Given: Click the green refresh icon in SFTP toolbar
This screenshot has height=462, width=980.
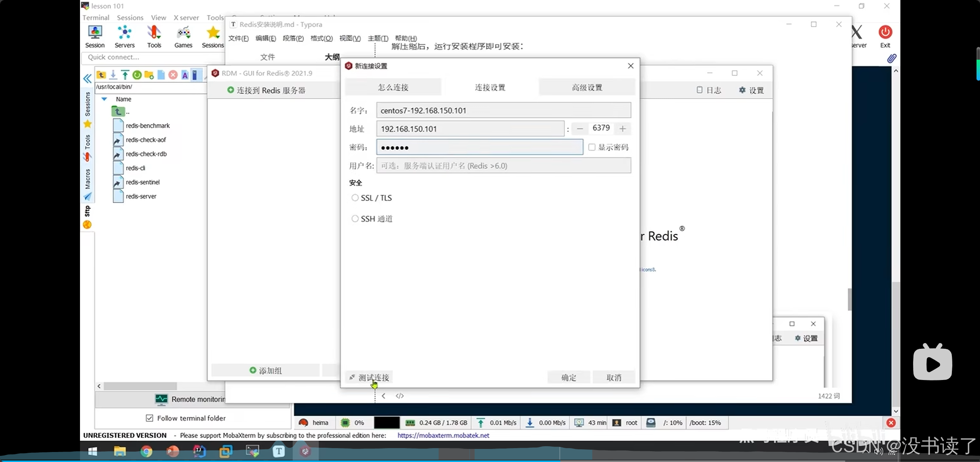Looking at the screenshot, I should click(x=137, y=75).
